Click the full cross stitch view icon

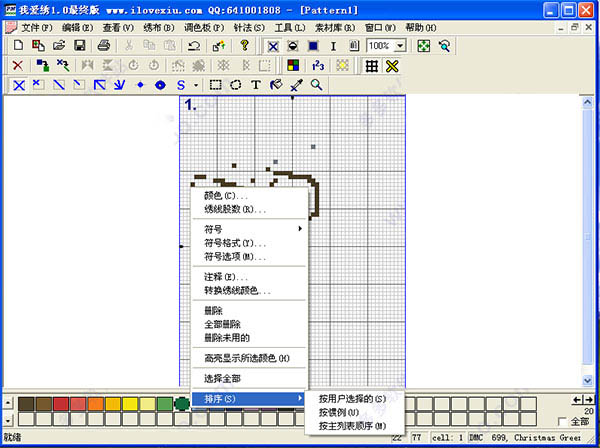tap(273, 46)
